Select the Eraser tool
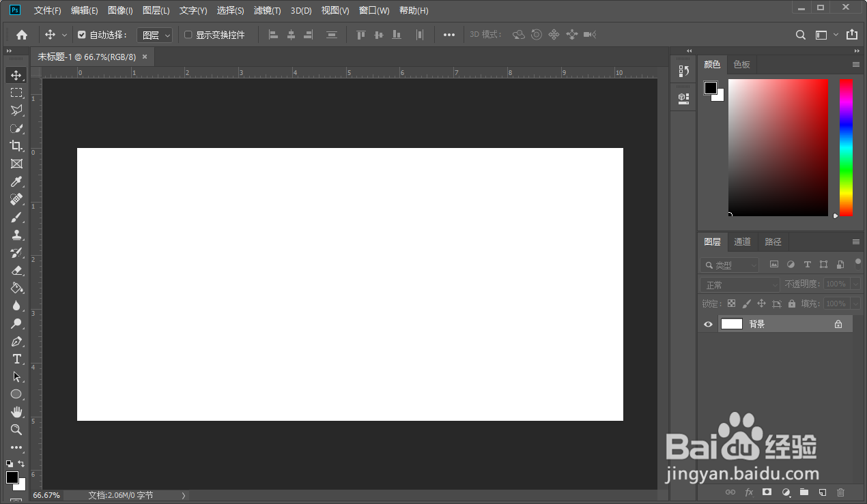 [x=16, y=270]
